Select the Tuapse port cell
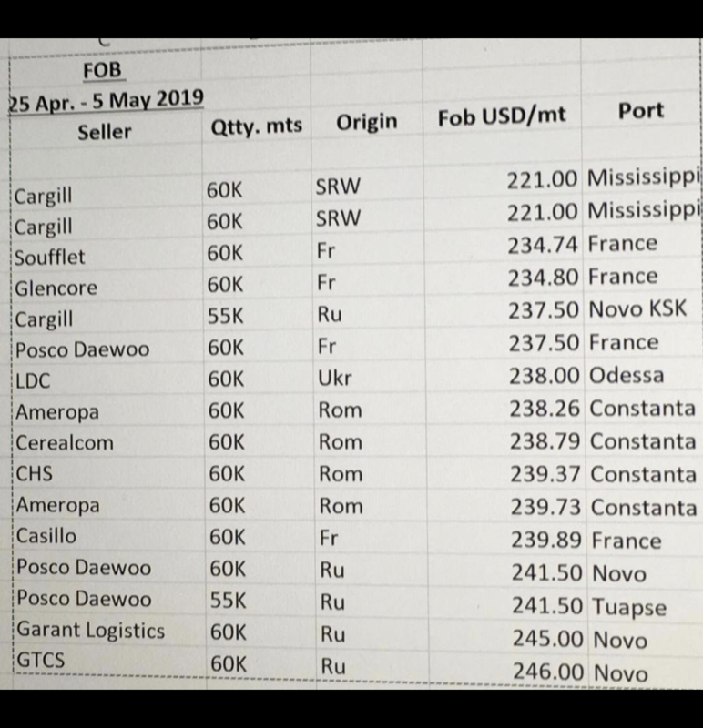This screenshot has height=728, width=703. [x=628, y=606]
